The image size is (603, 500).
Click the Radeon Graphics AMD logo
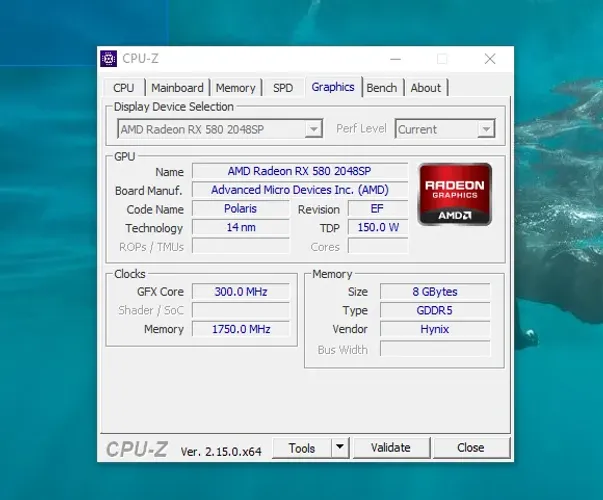coord(455,194)
